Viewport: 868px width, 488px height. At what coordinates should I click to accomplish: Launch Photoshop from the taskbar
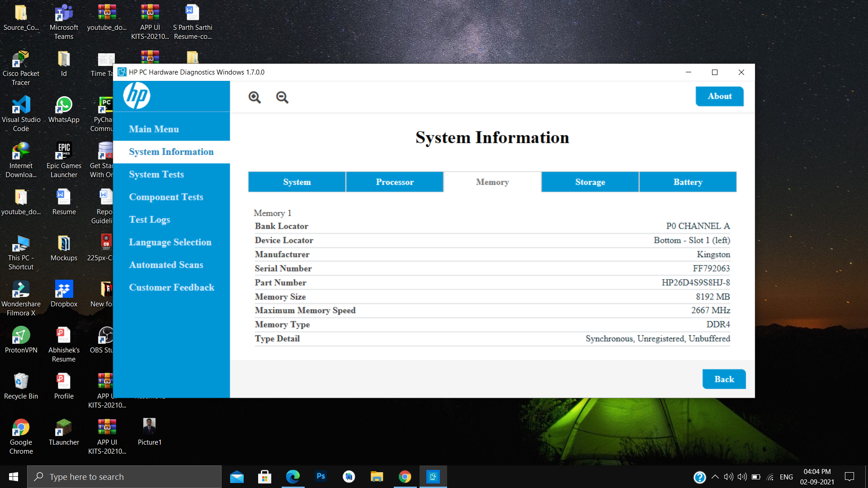[x=321, y=476]
